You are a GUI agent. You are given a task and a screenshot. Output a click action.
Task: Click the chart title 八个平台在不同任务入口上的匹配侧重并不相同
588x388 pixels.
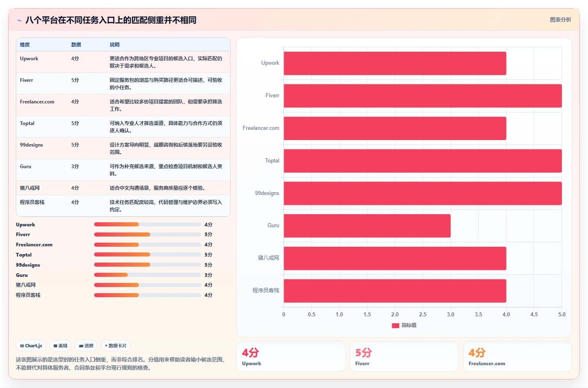(x=111, y=20)
